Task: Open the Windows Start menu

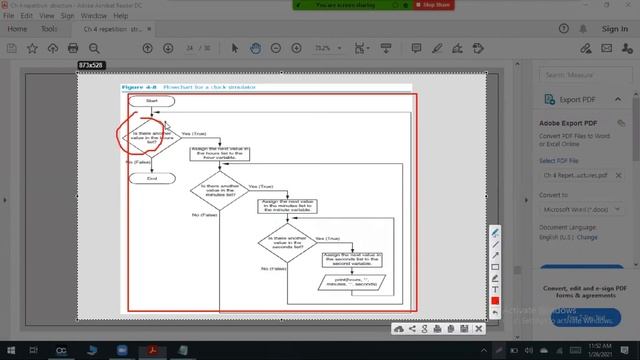Action: click(x=11, y=350)
